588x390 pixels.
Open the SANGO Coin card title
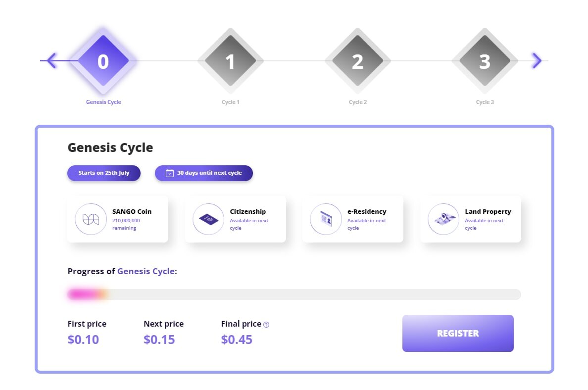point(132,211)
